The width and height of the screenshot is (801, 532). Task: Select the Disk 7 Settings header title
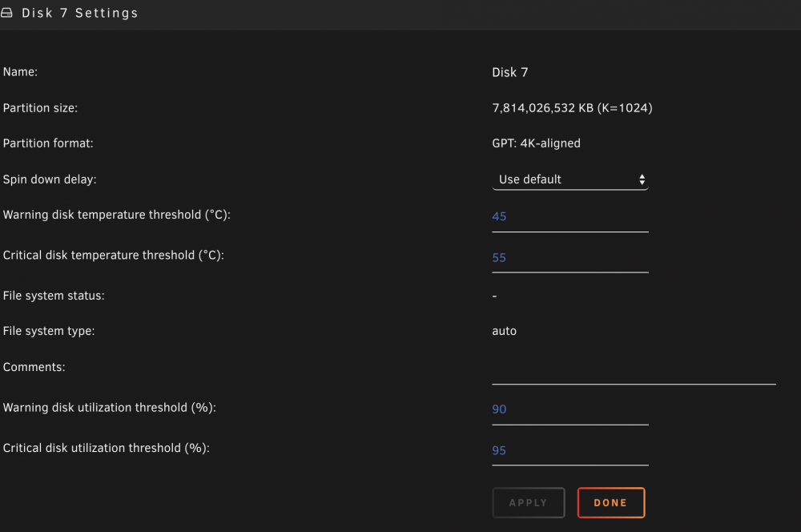pos(79,13)
